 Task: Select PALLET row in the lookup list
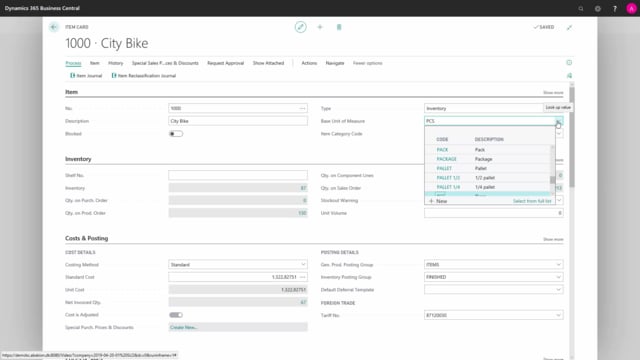click(x=488, y=169)
